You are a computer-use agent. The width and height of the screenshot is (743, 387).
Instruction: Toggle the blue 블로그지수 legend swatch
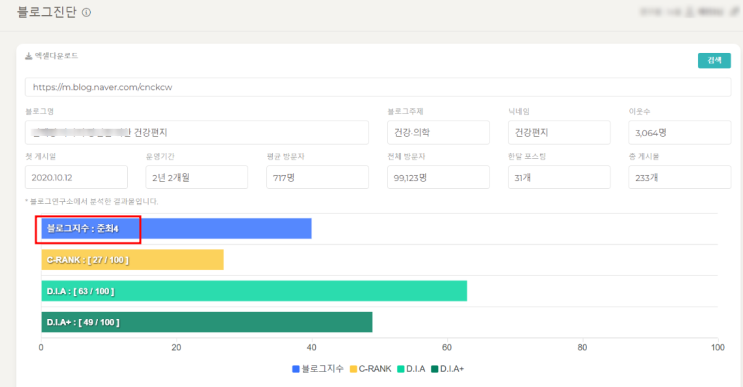click(x=296, y=369)
